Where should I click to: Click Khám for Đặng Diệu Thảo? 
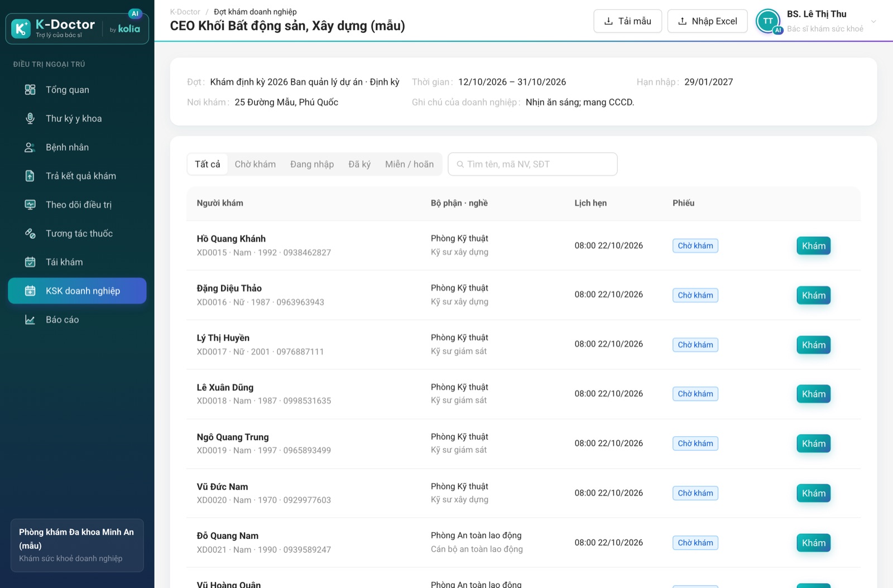click(x=813, y=296)
